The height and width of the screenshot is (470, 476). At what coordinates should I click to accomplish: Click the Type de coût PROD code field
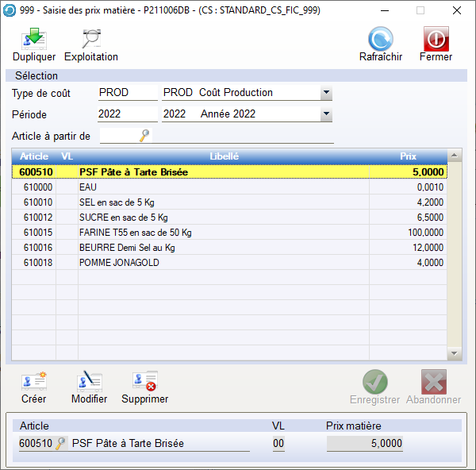[127, 93]
